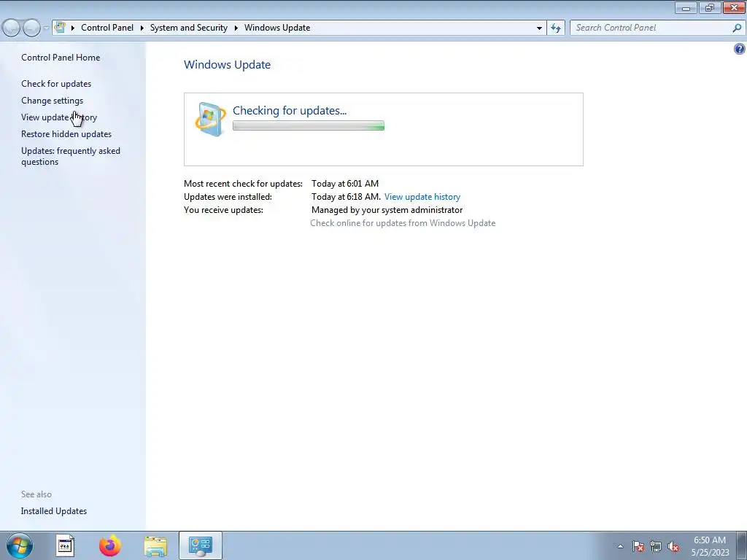This screenshot has height=560, width=747.
Task: Click the Control Panel taskbar button
Action: pyautogui.click(x=200, y=545)
